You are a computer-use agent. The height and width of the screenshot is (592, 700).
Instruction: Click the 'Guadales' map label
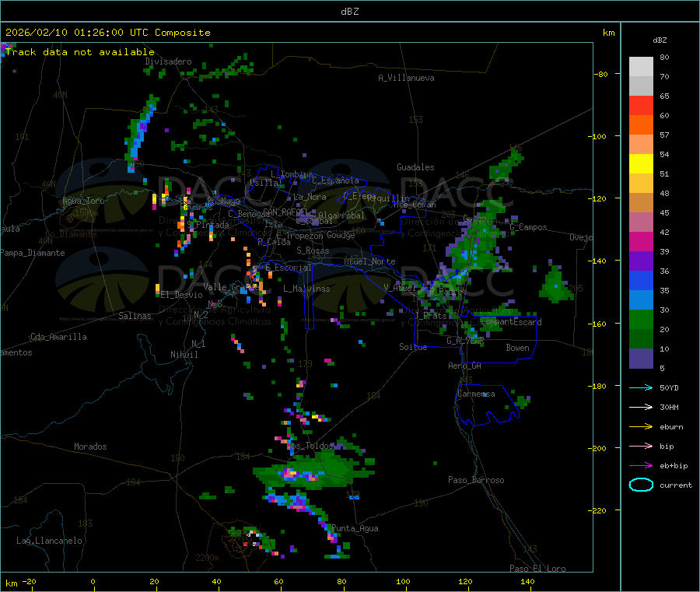(x=415, y=167)
